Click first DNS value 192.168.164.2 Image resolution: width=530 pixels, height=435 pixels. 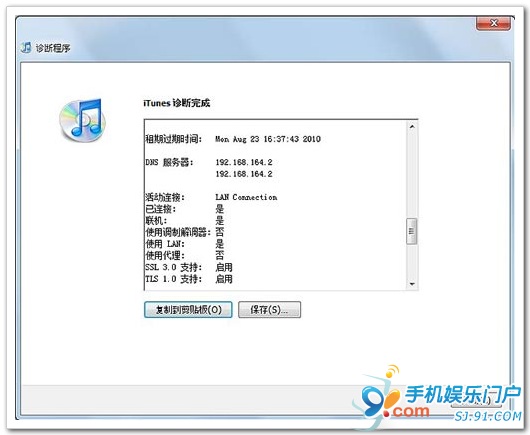[x=244, y=162]
